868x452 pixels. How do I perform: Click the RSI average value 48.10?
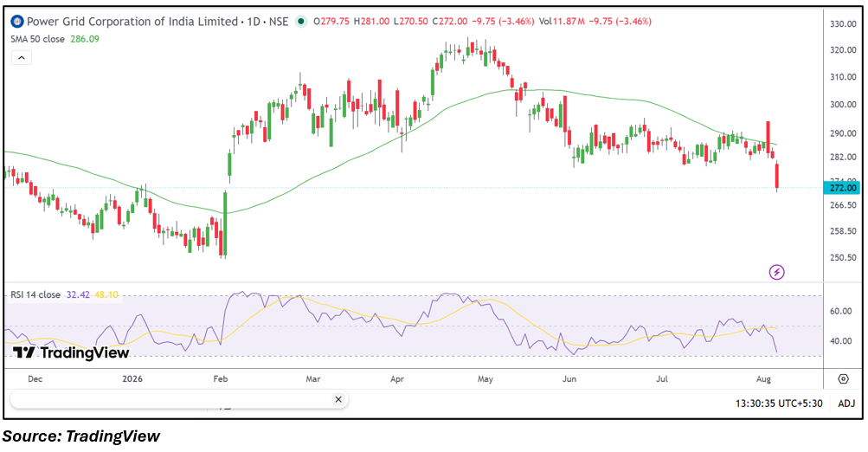click(106, 294)
